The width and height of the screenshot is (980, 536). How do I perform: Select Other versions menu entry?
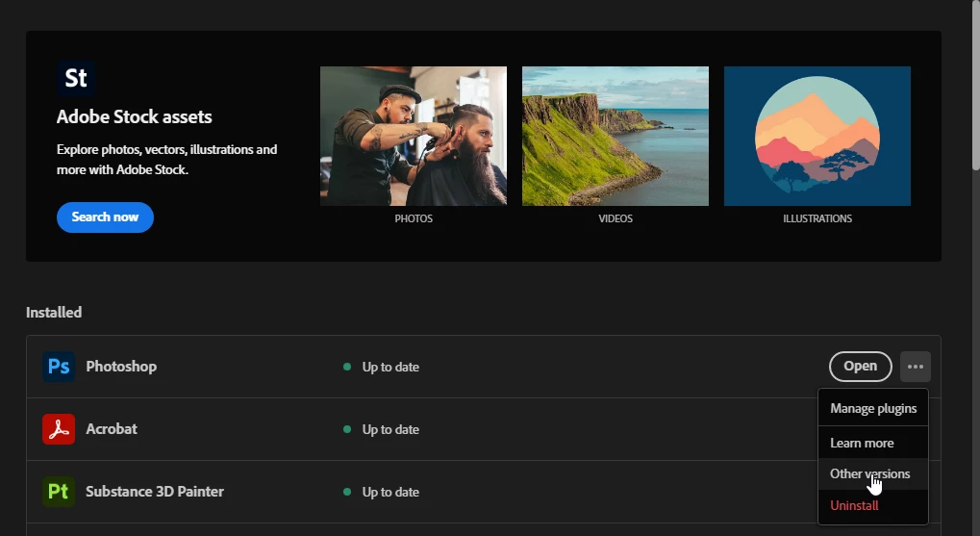click(x=873, y=474)
